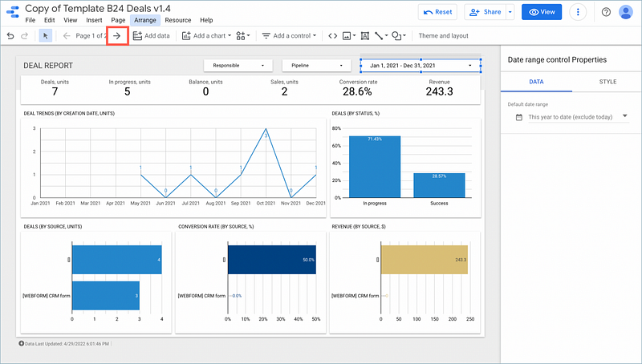Expand the Responsible filter dropdown
Viewport: 642px width, 364px height.
coord(238,66)
